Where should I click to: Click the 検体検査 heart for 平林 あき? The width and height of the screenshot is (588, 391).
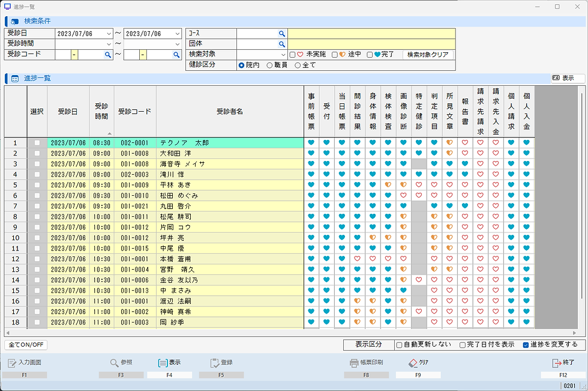tap(388, 184)
